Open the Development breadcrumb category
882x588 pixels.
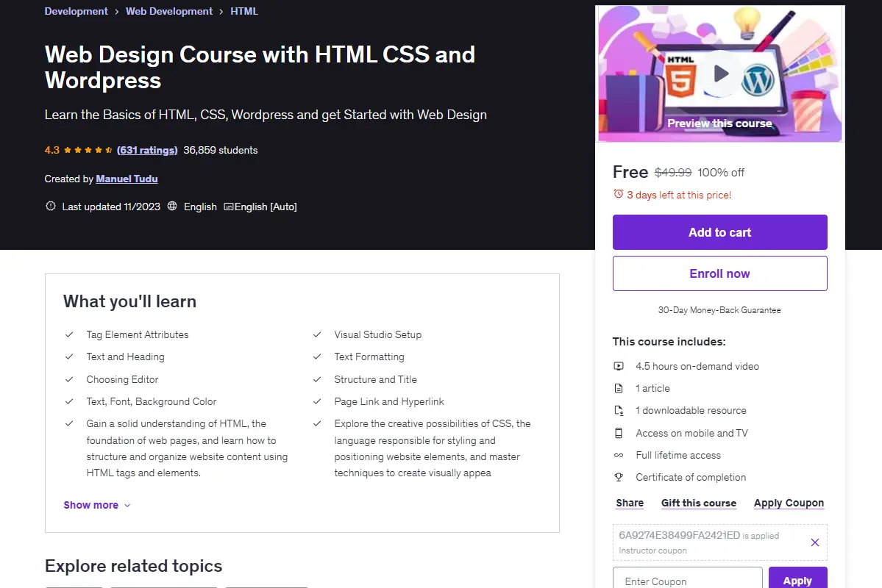point(76,11)
